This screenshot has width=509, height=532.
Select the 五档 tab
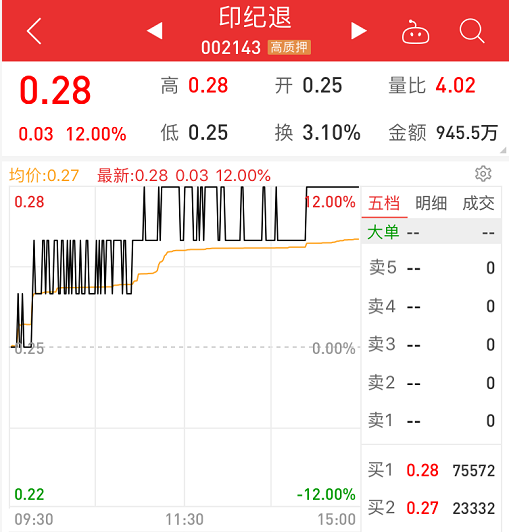pos(384,203)
